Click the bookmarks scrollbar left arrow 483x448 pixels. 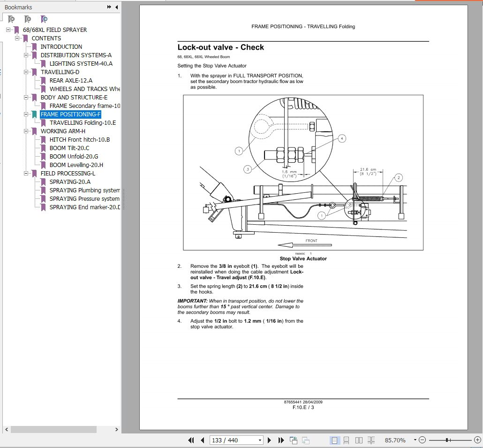click(x=7, y=429)
